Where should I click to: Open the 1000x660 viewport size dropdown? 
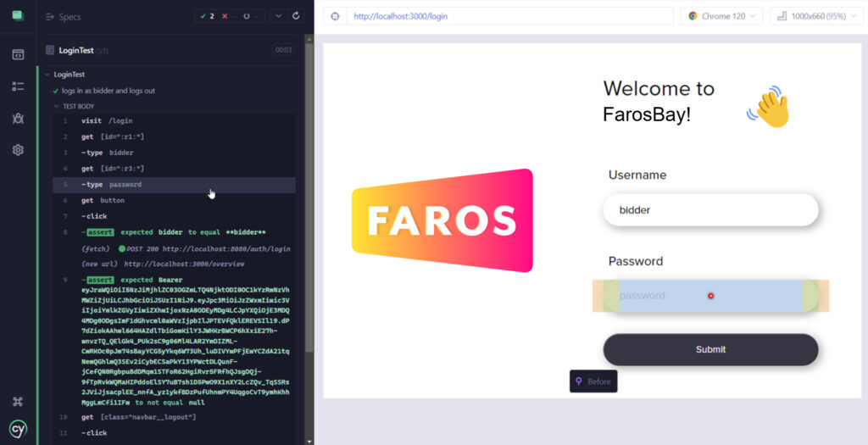[x=816, y=16]
